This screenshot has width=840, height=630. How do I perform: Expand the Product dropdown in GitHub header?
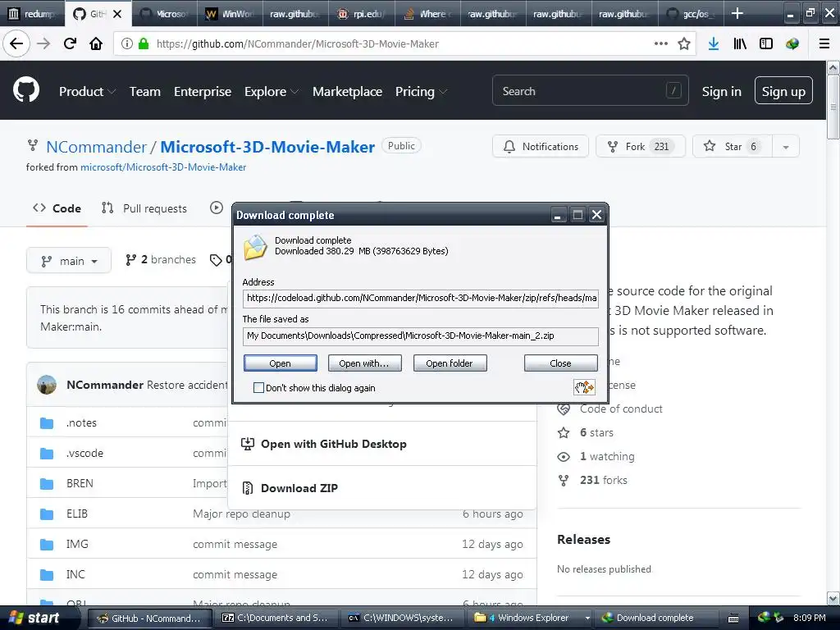pos(87,92)
